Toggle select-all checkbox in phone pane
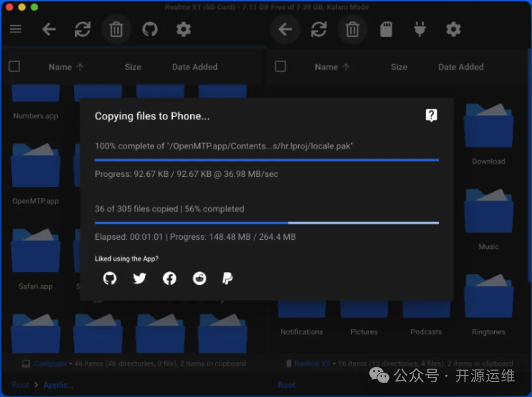This screenshot has width=532, height=397. pyautogui.click(x=280, y=66)
